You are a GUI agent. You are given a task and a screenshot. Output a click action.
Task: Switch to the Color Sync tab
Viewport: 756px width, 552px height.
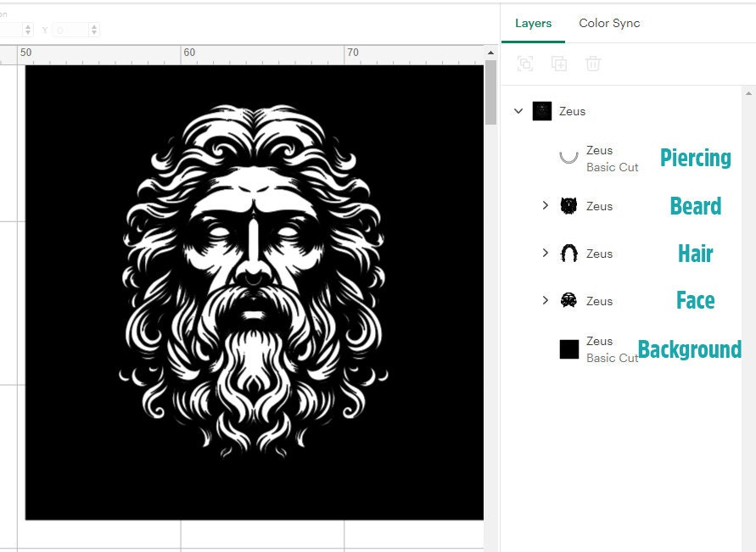pos(609,24)
